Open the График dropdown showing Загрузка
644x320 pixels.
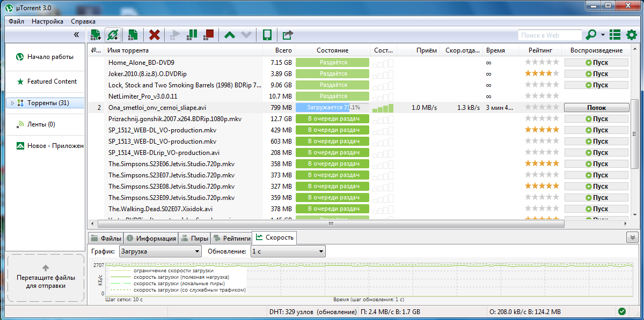[160, 251]
